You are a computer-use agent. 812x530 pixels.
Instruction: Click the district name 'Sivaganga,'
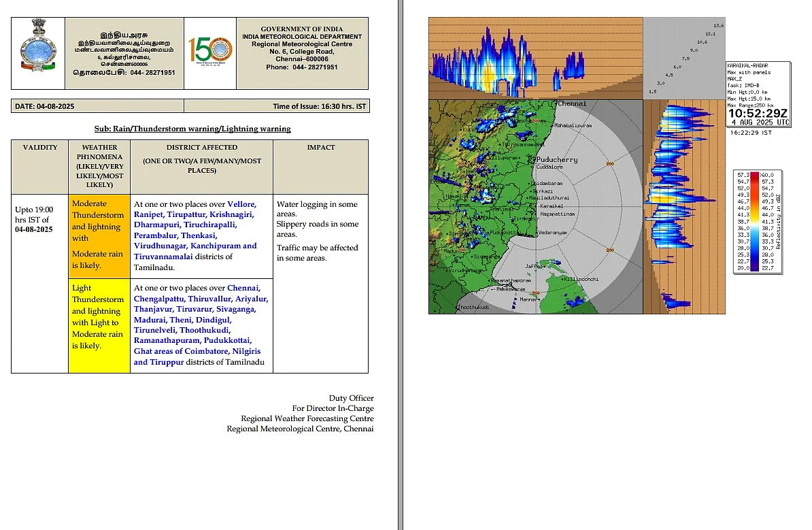[x=235, y=310]
